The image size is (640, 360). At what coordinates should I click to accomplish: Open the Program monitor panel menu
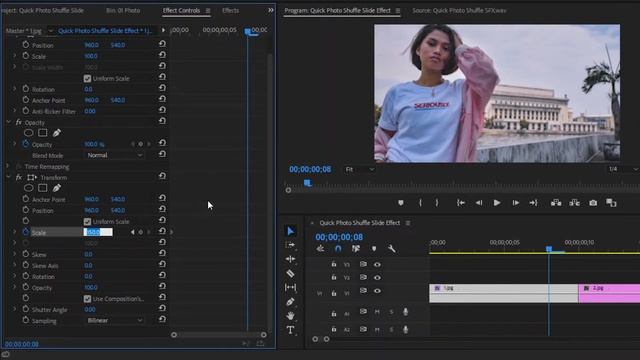(x=398, y=11)
